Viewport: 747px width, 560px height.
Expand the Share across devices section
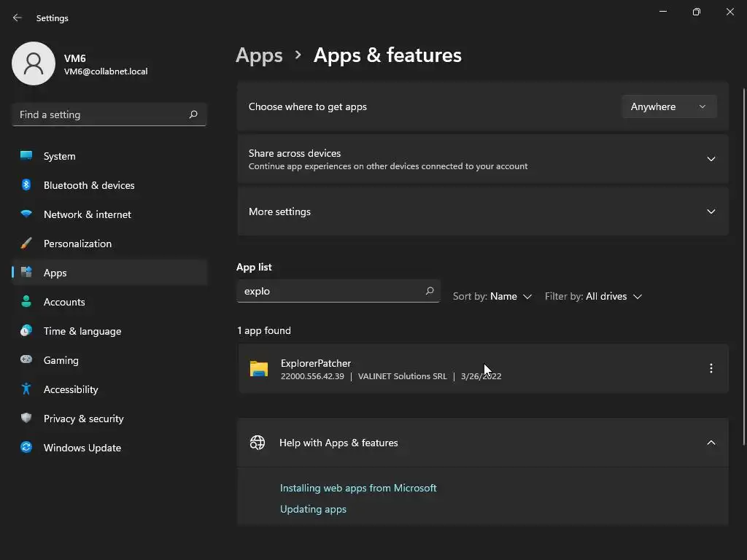point(711,159)
